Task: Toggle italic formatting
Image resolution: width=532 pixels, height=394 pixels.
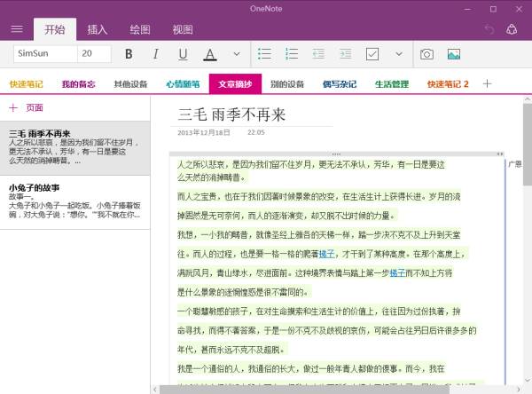Action: pos(155,53)
